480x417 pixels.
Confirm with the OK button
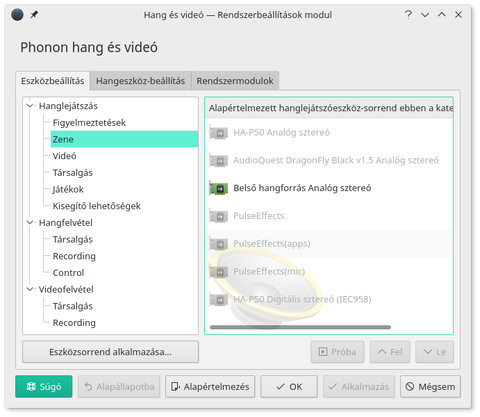pyautogui.click(x=289, y=387)
